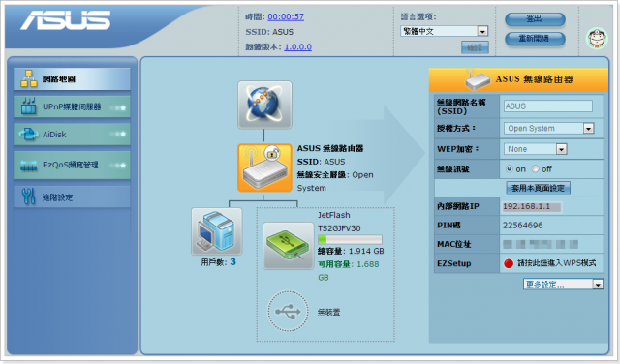
Task: Open UPnP media server menu
Action: click(x=72, y=106)
